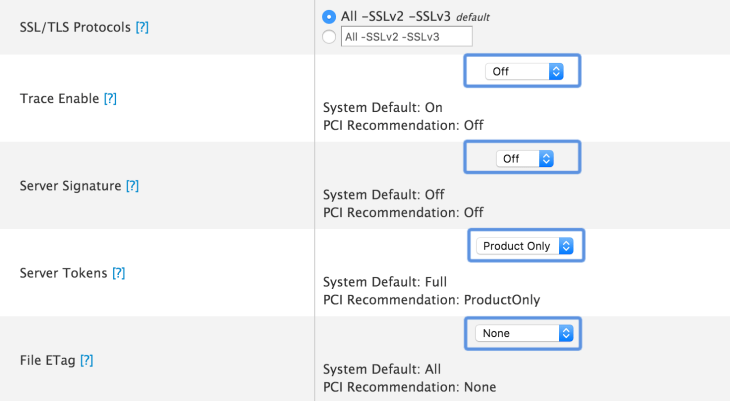Expand the File ETag None dropdown
The height and width of the screenshot is (401, 730).
pos(523,333)
